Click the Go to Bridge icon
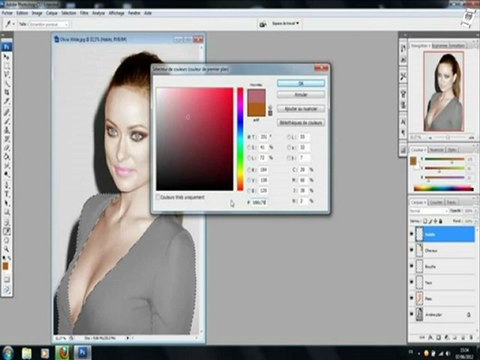Viewport: 480px width, 360px height. pos(263,24)
